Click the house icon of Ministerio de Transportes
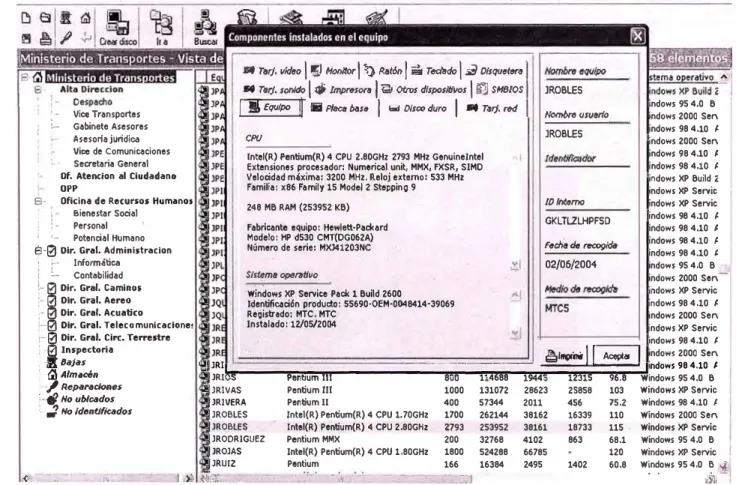Screen dimensions: 736x485 (x=38, y=77)
